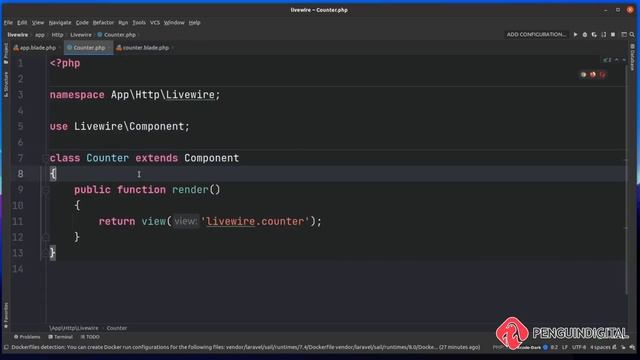Viewport: 640px width, 360px height.
Task: Open the Terminal tool window
Action: tap(60, 337)
